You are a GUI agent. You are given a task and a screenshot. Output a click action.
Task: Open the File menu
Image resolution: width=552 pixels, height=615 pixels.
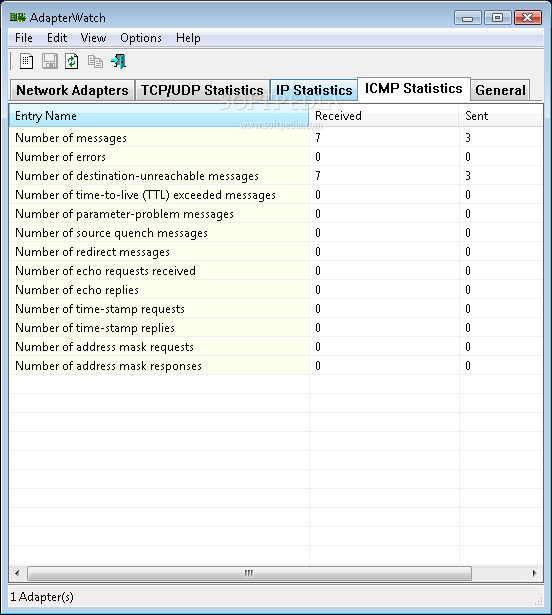24,38
